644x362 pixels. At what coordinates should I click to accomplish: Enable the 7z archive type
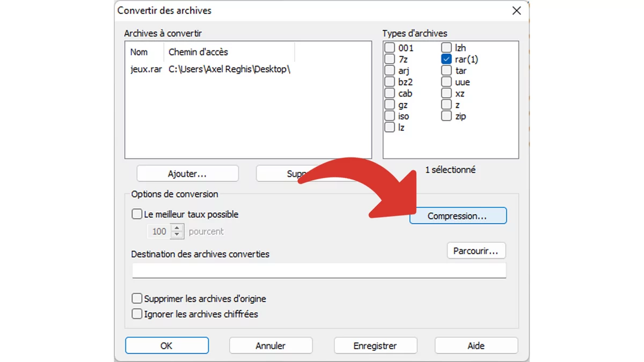390,59
